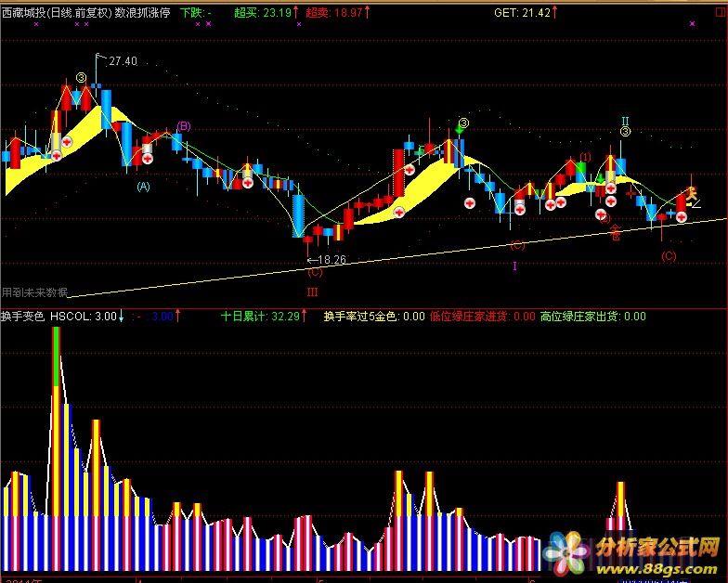Select the 数浪抓涨停 indicator name
Image resolution: width=728 pixels, height=583 pixels.
(x=143, y=13)
